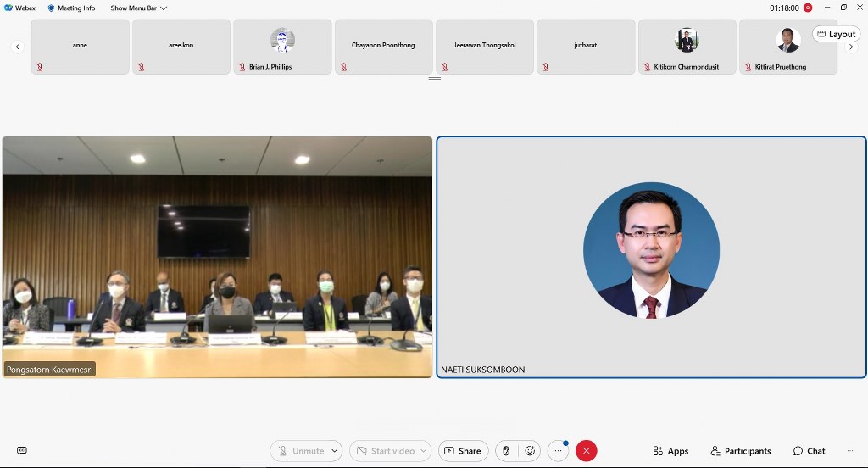Screen dimensions: 868x468
Task: Click the raise hand icon
Action: [x=506, y=451]
